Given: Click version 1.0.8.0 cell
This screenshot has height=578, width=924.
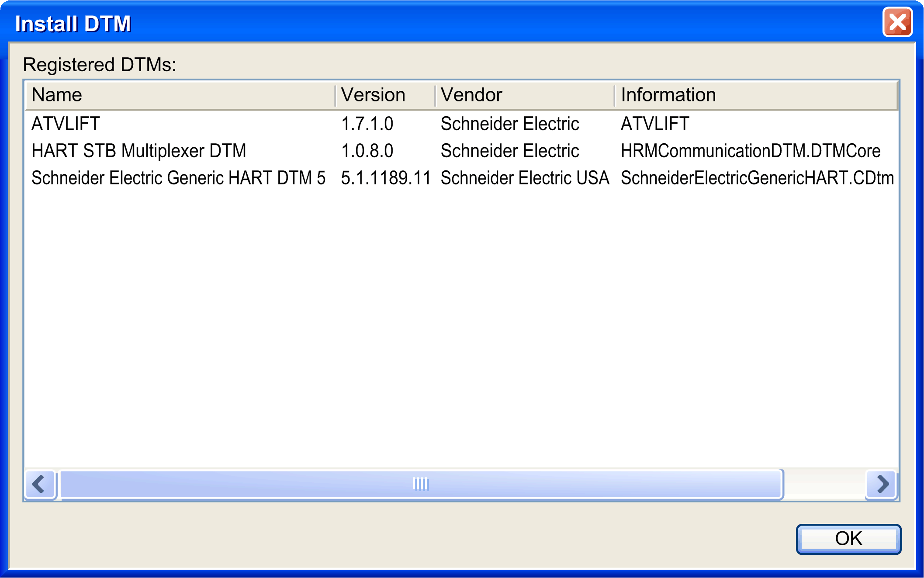Looking at the screenshot, I should click(x=367, y=151).
